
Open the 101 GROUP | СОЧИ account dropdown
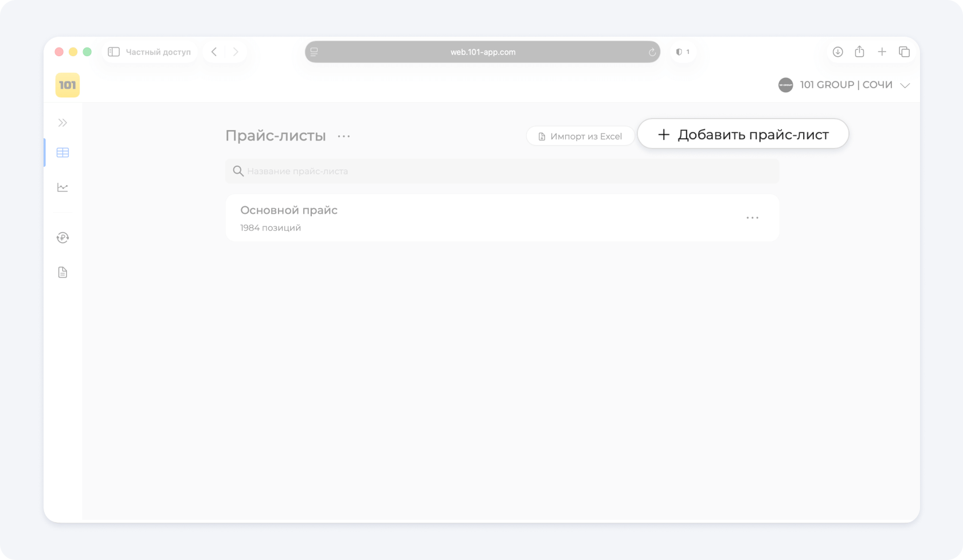(x=844, y=85)
